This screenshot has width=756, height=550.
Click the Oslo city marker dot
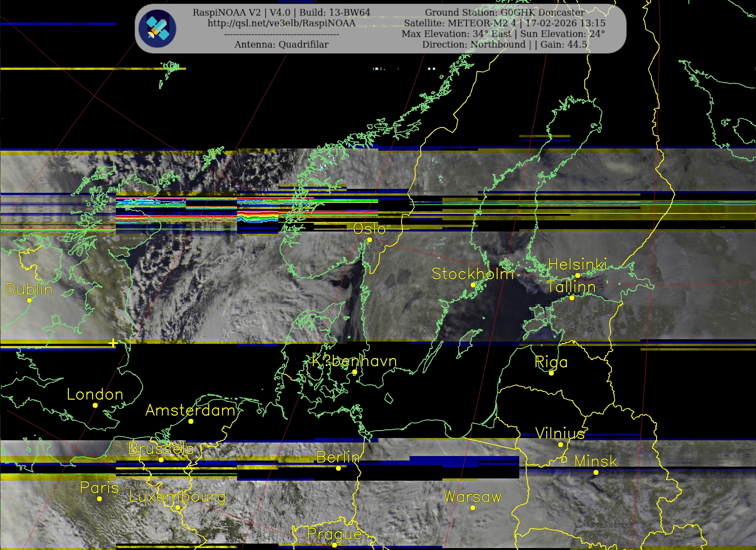[x=369, y=240]
